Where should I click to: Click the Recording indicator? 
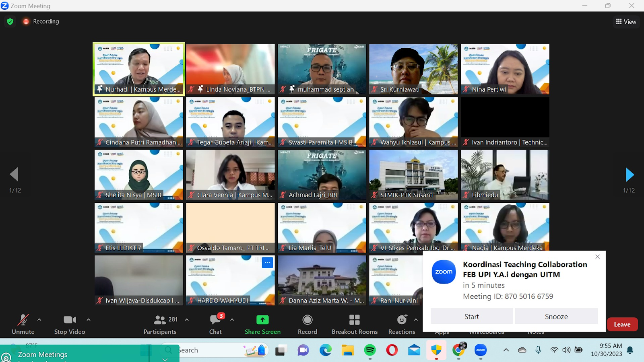tap(41, 21)
